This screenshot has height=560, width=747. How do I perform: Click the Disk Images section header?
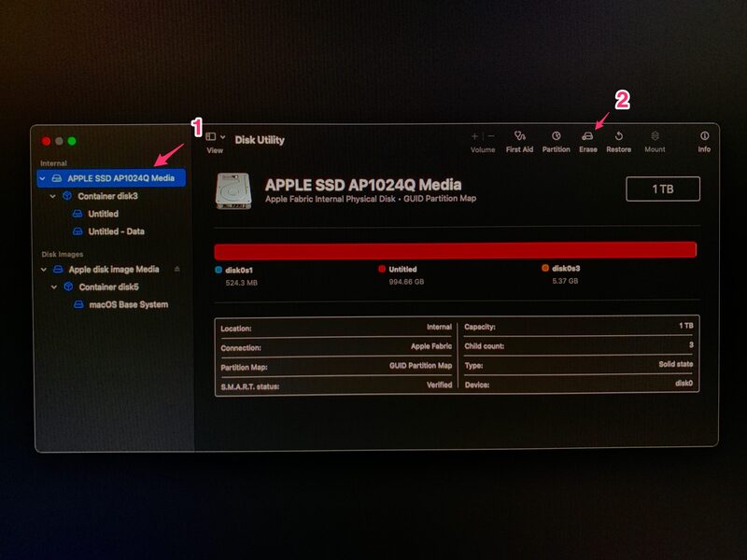[x=63, y=254]
